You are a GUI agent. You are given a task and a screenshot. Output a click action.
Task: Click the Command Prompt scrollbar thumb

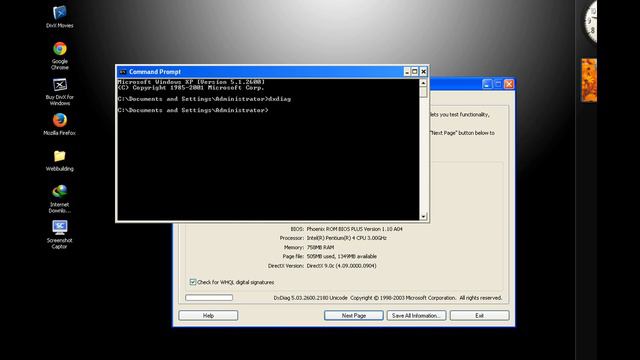(423, 92)
